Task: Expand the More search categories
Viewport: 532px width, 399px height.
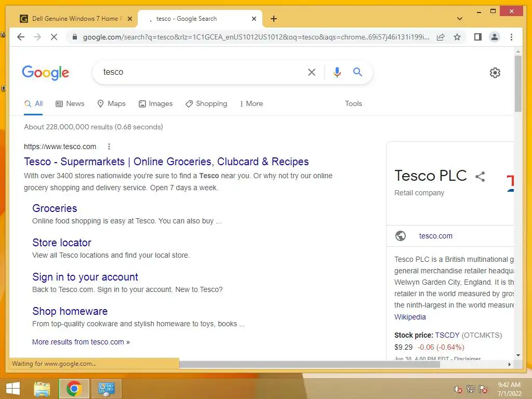Action: 251,104
